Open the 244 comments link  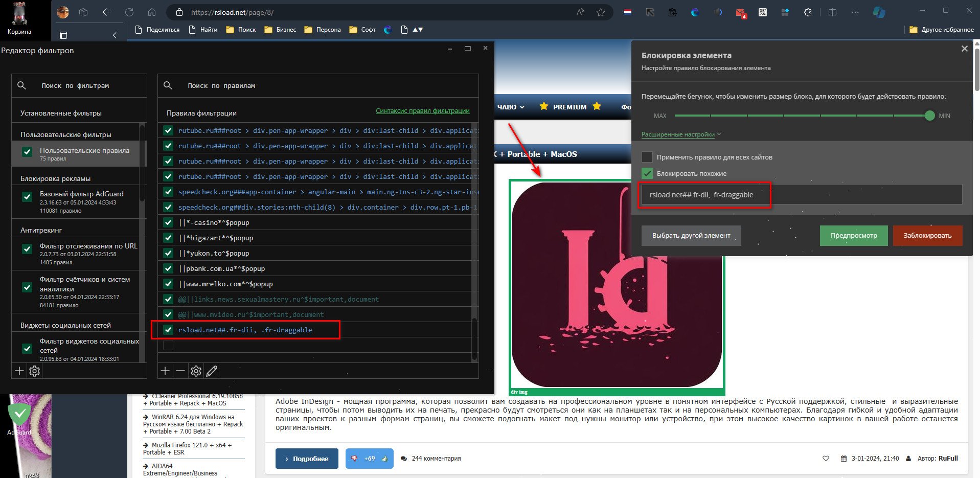pyautogui.click(x=431, y=459)
